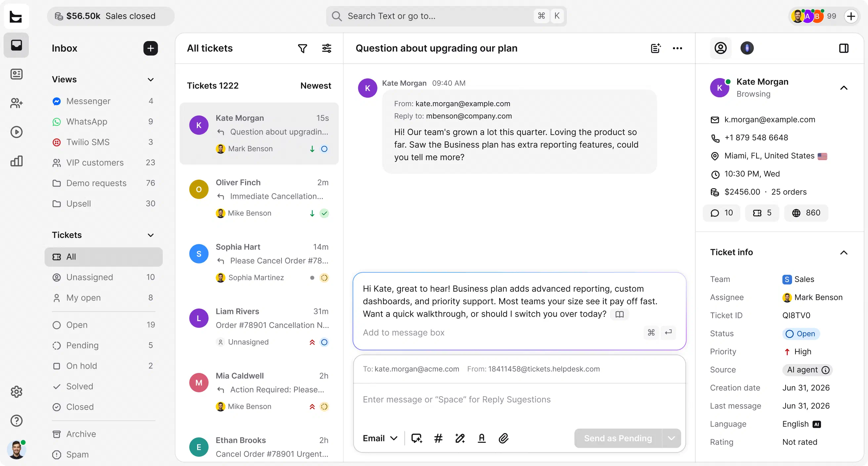Open the reports bar chart icon
Viewport: 868px width, 466px height.
pos(16,161)
